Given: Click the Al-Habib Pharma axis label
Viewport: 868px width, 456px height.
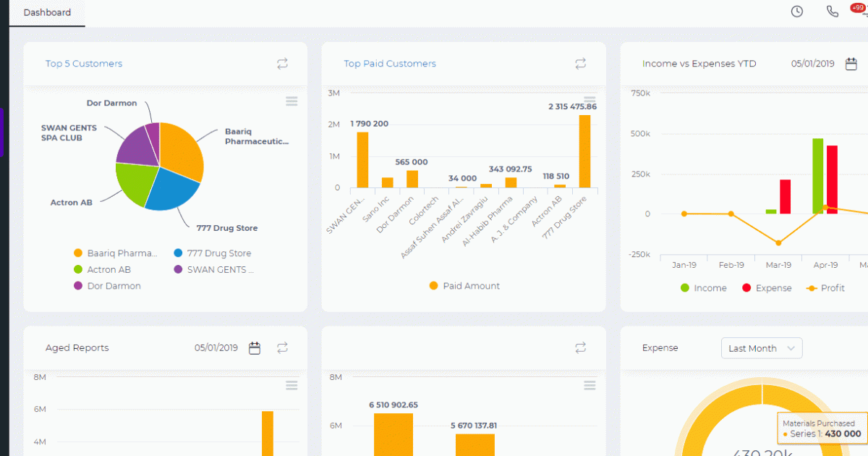Looking at the screenshot, I should click(488, 220).
